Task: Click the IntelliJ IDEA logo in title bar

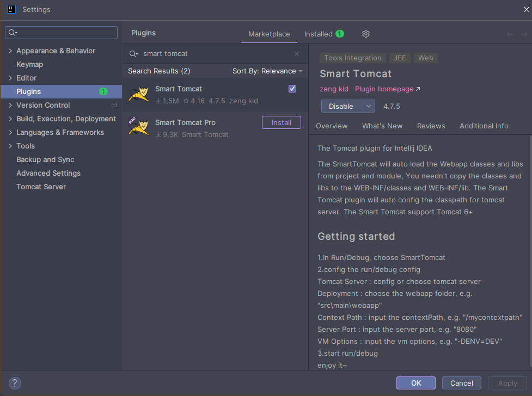Action: 11,9
